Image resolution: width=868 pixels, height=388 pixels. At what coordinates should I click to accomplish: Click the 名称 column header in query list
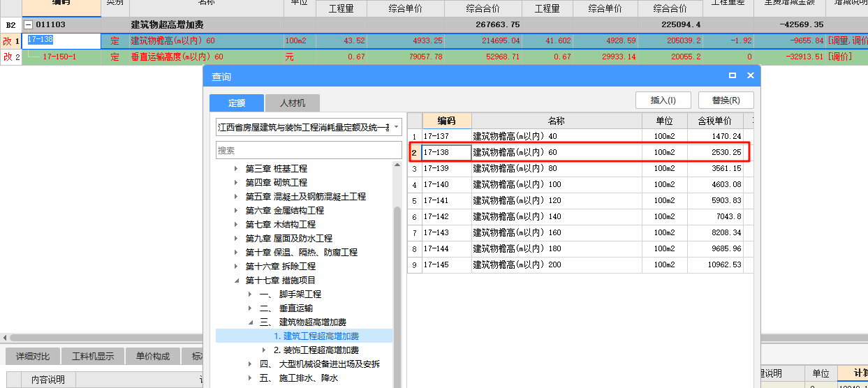(557, 121)
